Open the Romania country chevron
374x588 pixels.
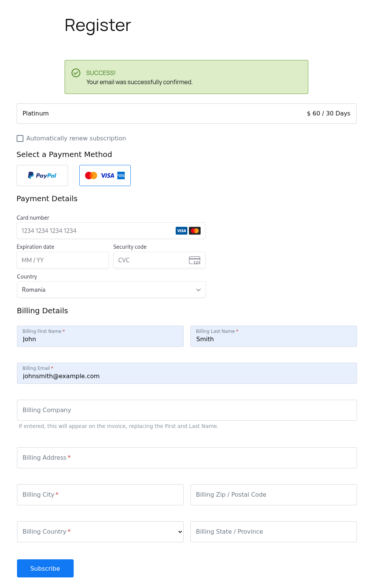tap(198, 289)
